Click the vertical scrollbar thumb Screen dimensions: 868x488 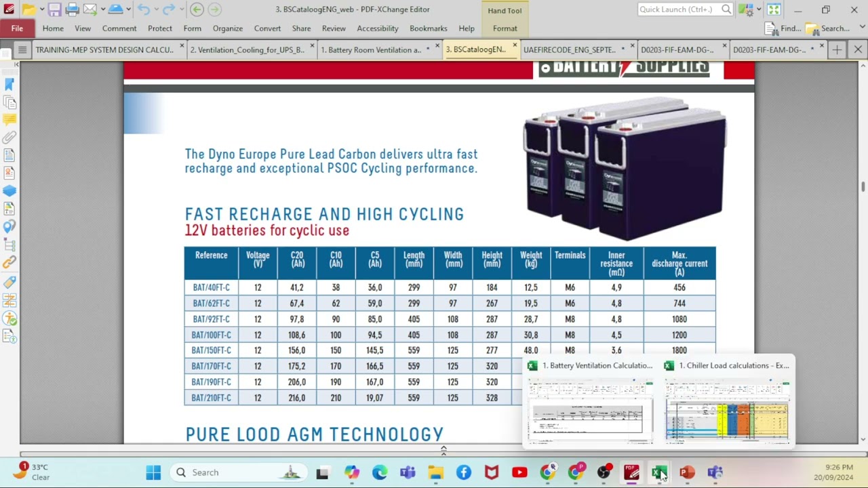[863, 186]
